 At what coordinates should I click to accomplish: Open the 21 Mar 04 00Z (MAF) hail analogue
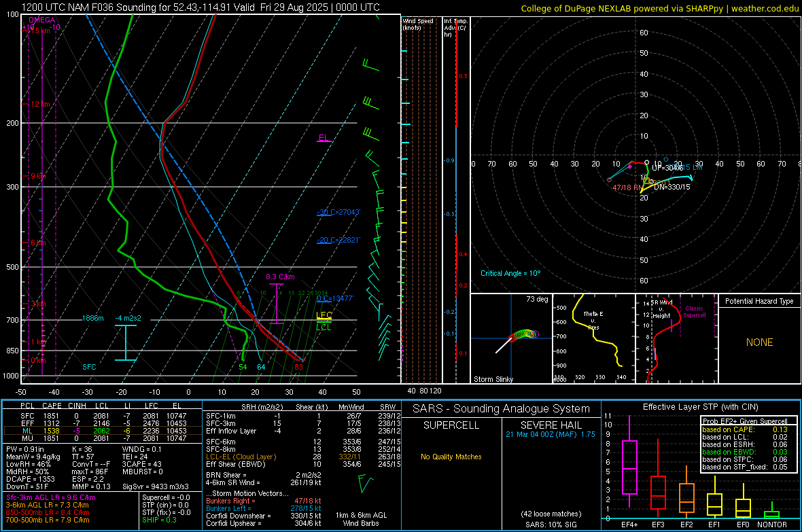[x=551, y=434]
